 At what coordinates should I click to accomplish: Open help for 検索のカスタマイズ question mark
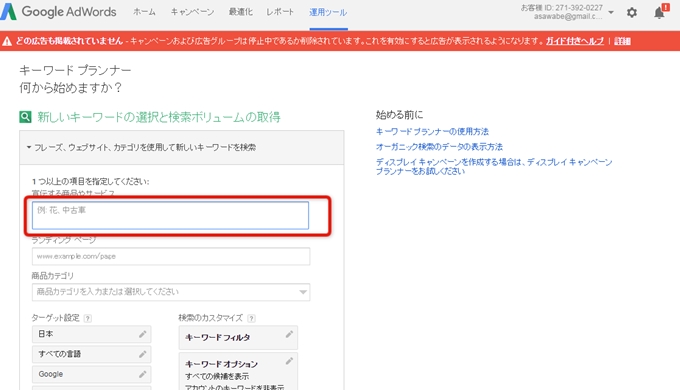tap(251, 318)
